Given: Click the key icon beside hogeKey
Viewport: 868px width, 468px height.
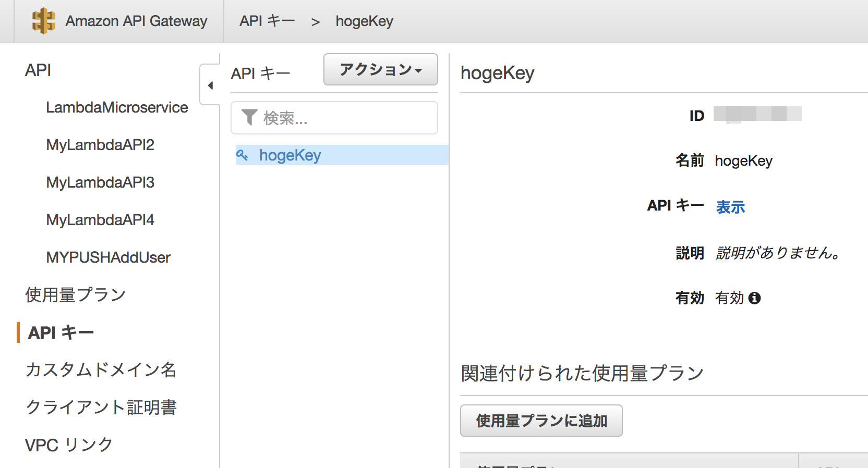Looking at the screenshot, I should [242, 155].
